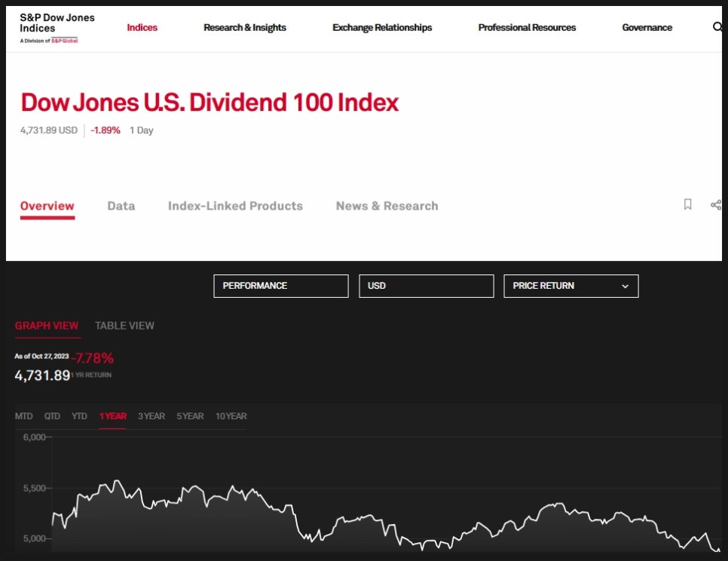
Task: Click the As of Oct 27, 2023 date
Action: pyautogui.click(x=41, y=356)
